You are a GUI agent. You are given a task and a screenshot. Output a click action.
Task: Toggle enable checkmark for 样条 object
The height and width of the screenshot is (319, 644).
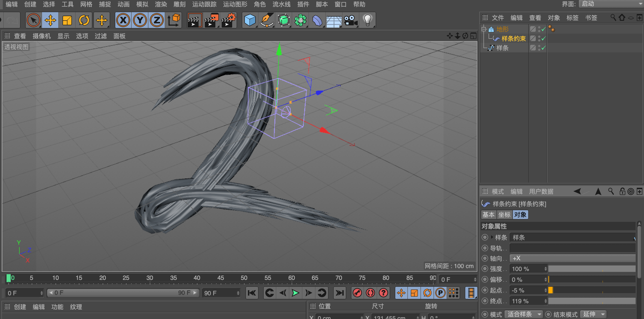[543, 48]
